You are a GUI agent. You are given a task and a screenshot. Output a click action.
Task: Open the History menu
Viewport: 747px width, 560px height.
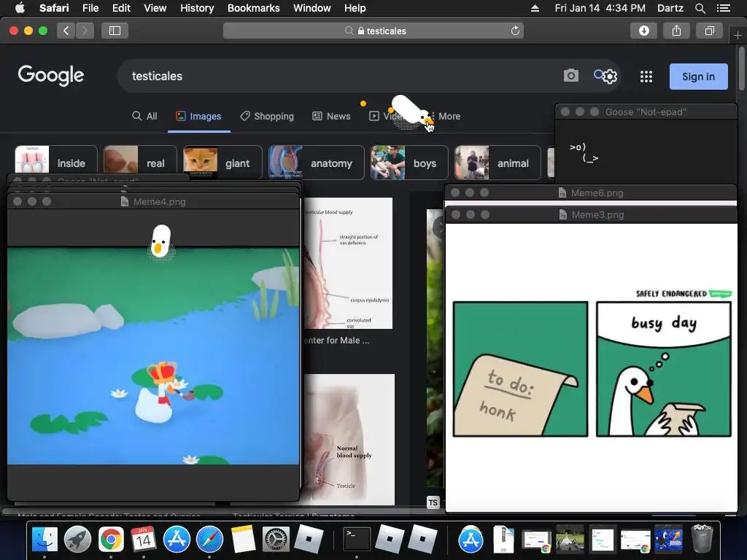click(197, 8)
